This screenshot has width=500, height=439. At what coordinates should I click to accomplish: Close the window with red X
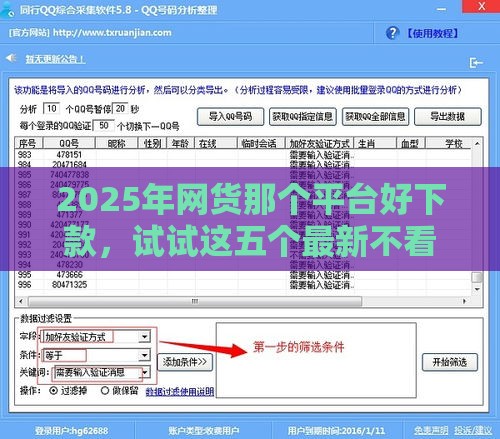pos(482,6)
